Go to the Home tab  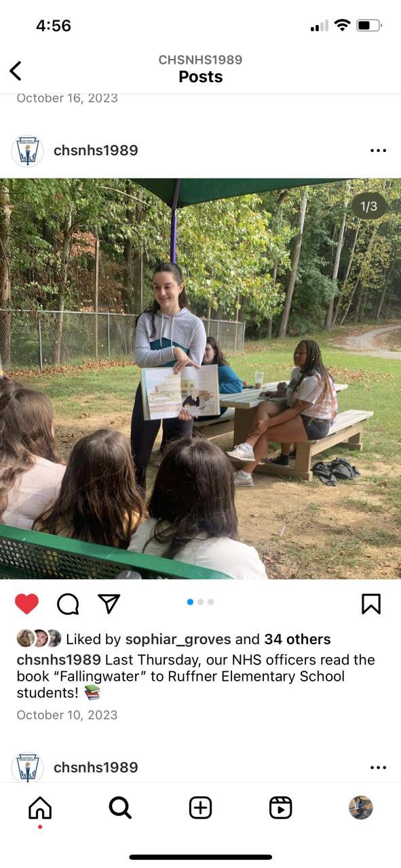point(40,808)
